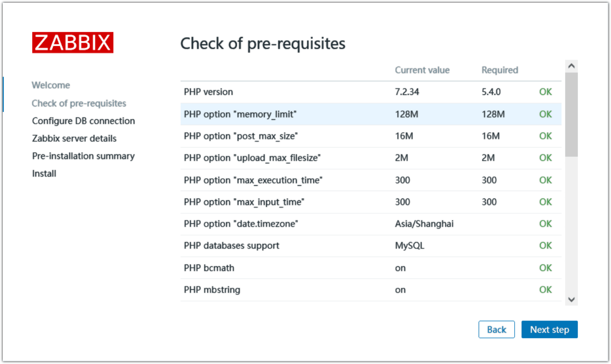Select Install step in sidebar
611x364 pixels.
coord(44,174)
